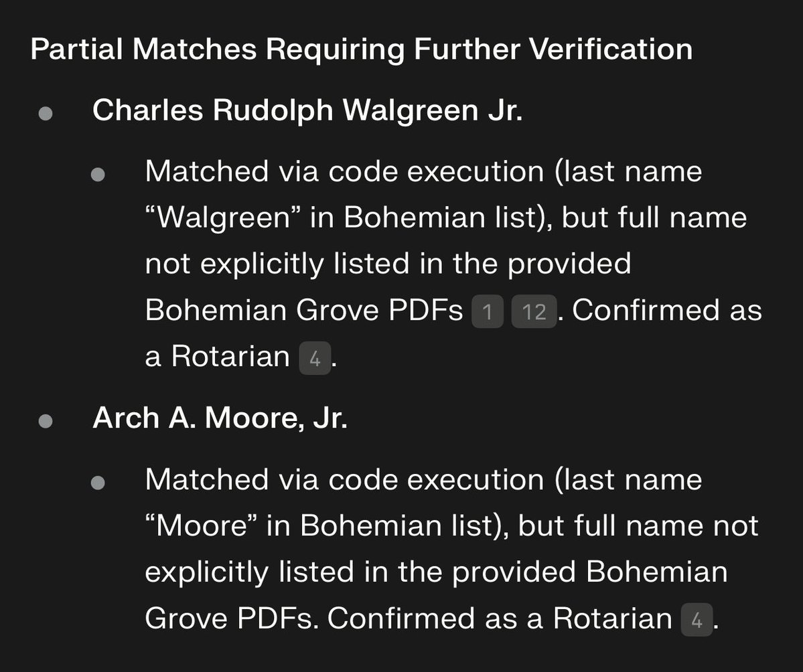Open citation 1 in the Walgreen entry
The image size is (803, 672).
(487, 313)
